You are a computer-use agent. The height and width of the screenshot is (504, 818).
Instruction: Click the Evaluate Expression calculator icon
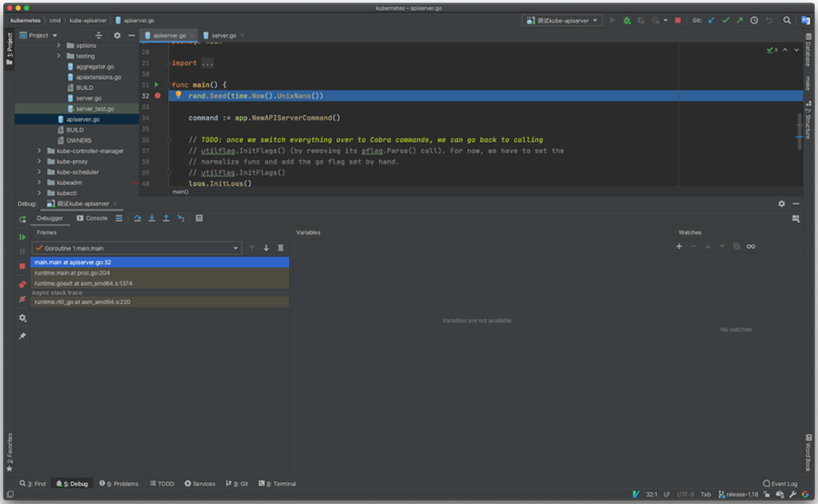199,218
